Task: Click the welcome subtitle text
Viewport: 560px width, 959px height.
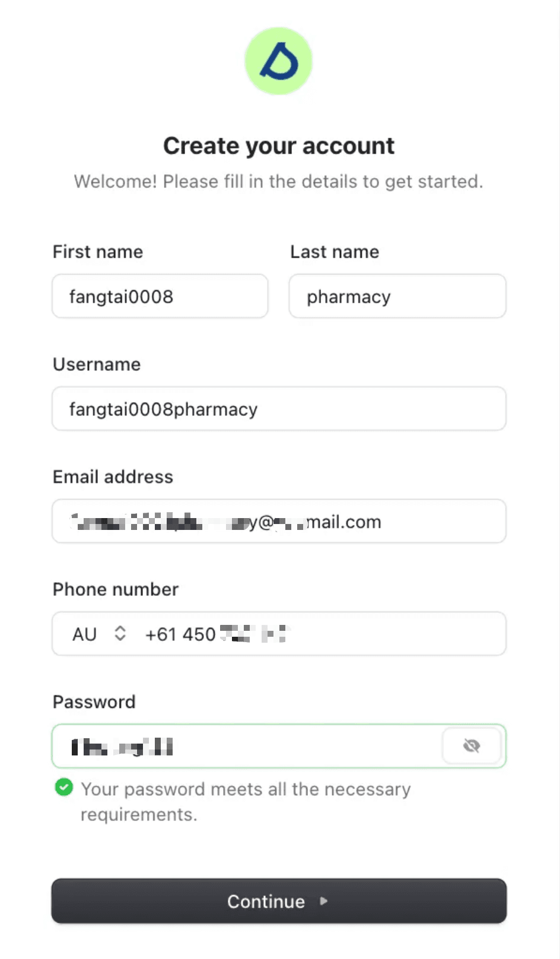Action: coord(279,182)
